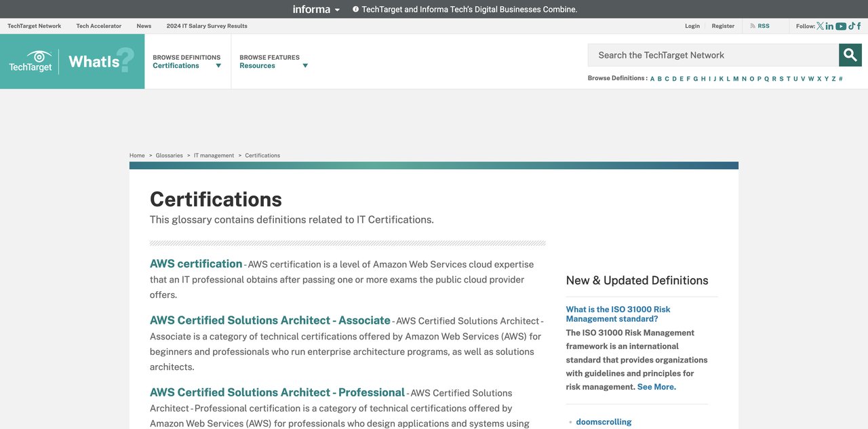Viewport: 868px width, 429px height.
Task: Browse definitions starting with V
Action: [804, 79]
